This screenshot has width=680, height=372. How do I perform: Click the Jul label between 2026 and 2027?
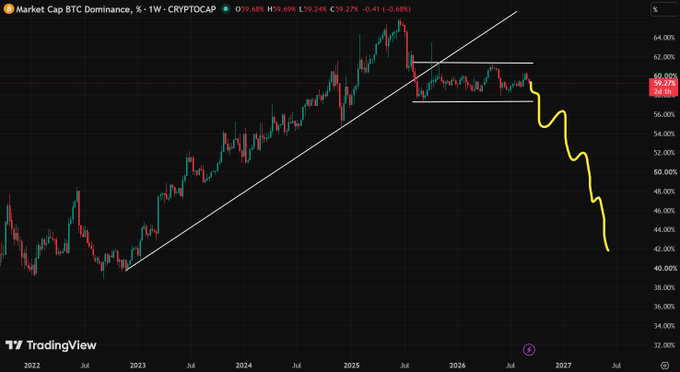pyautogui.click(x=510, y=365)
